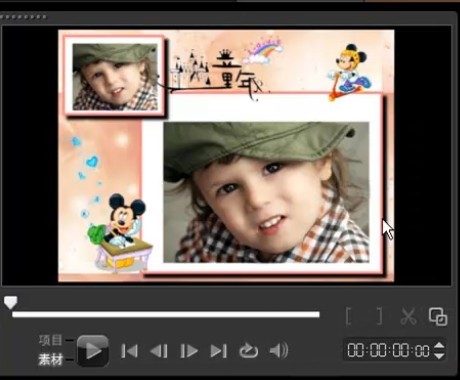This screenshot has height=380, width=460.
Task: Open the system volume speaker control
Action: coord(279,351)
